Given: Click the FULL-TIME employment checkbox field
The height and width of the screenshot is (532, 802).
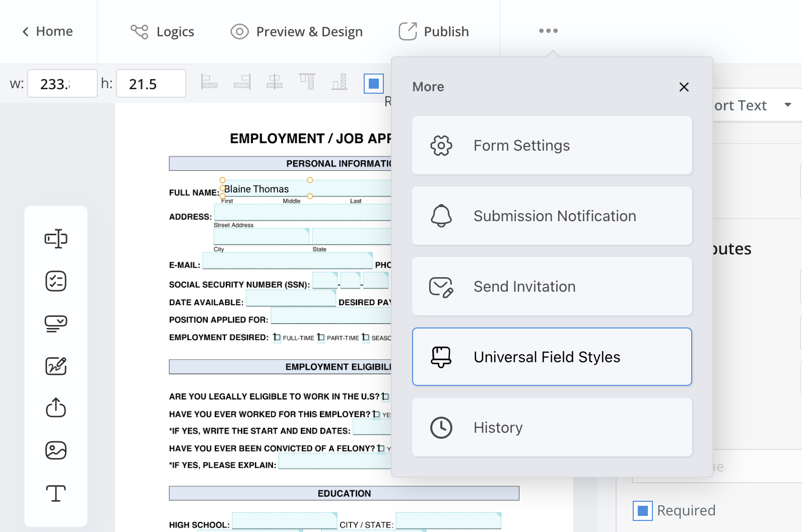Looking at the screenshot, I should click(x=277, y=338).
